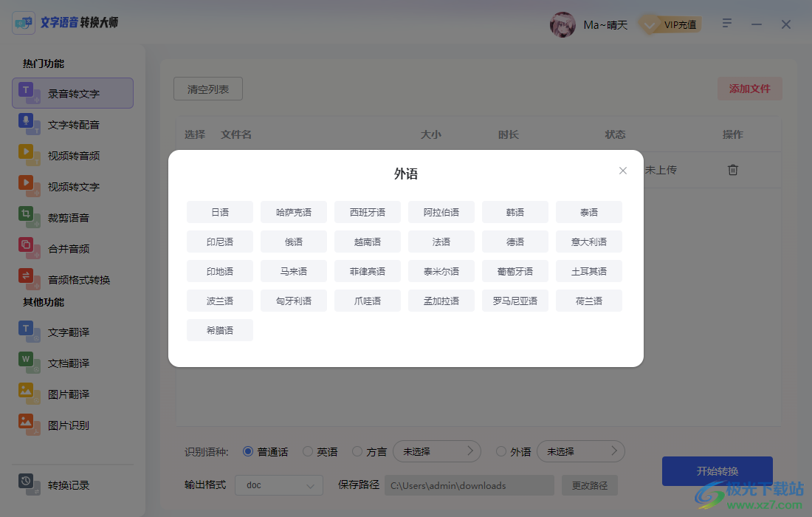Open the 转换记录 history panel
The width and height of the screenshot is (812, 517).
click(72, 485)
